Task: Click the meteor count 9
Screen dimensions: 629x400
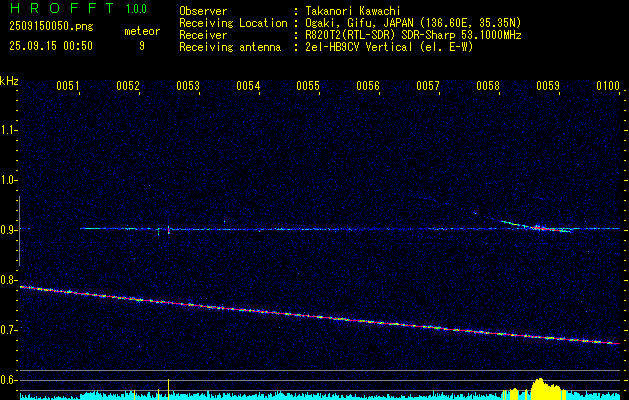Action: point(142,46)
